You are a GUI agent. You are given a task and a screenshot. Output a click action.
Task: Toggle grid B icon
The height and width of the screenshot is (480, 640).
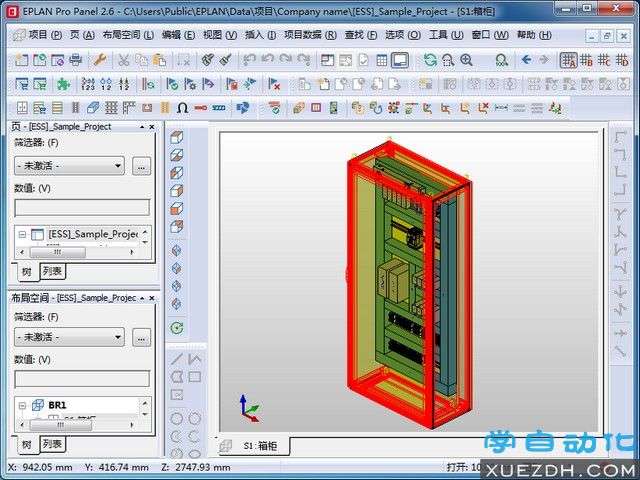587,60
